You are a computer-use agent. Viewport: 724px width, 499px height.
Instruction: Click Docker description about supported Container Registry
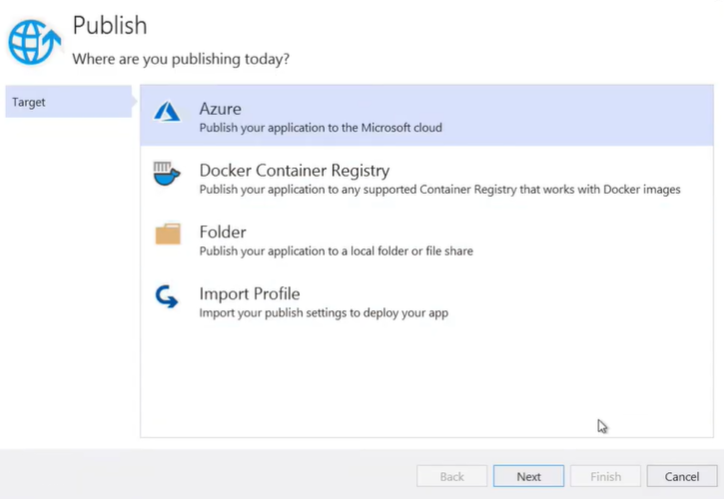click(440, 190)
